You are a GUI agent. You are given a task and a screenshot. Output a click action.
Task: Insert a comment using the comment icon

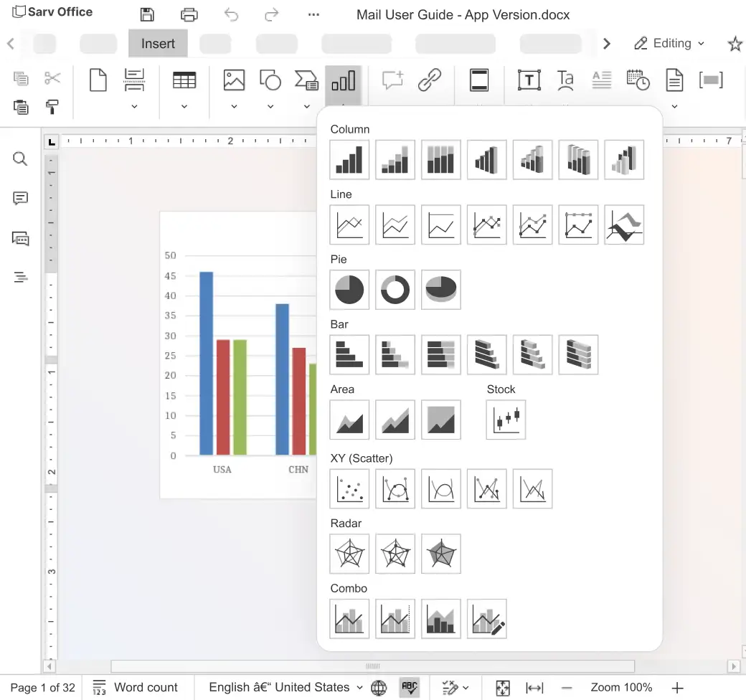click(x=392, y=80)
